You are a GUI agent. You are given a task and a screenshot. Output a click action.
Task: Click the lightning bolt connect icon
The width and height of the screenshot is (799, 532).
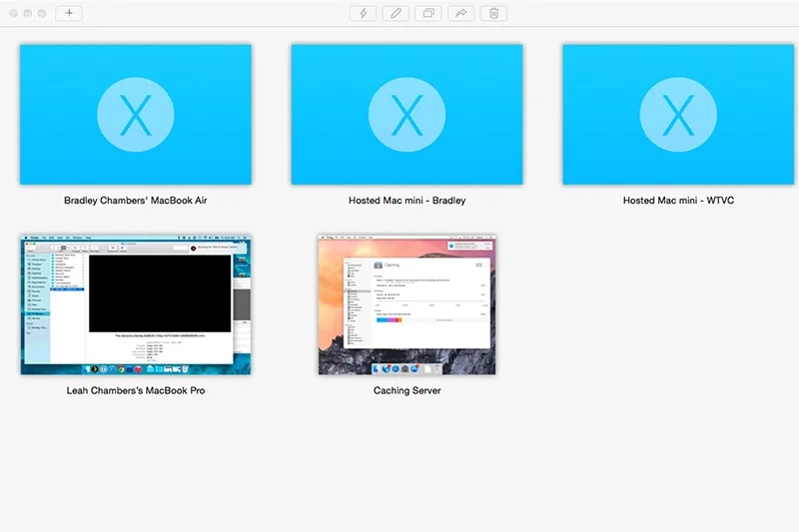[363, 13]
